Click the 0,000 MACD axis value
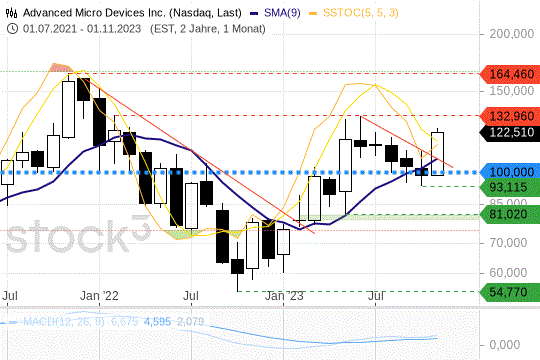This screenshot has width=540, height=360. [505, 344]
